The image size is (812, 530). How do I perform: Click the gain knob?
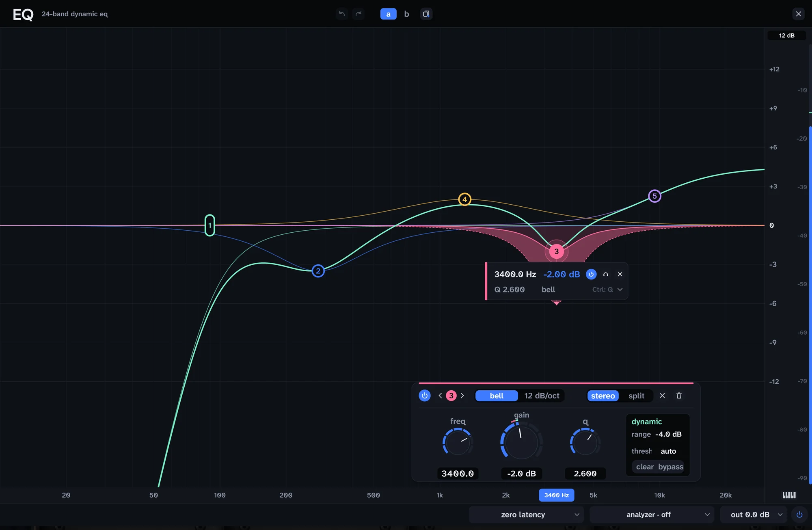tap(521, 442)
